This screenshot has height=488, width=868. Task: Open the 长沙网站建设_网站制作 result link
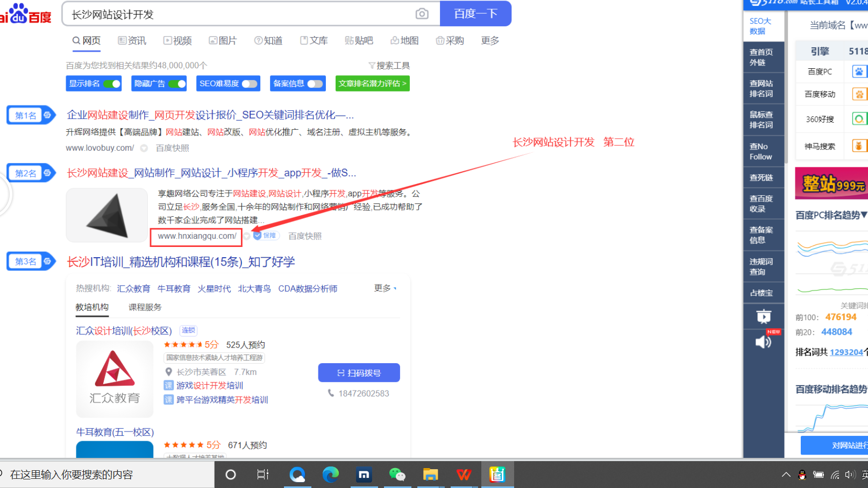tap(211, 173)
